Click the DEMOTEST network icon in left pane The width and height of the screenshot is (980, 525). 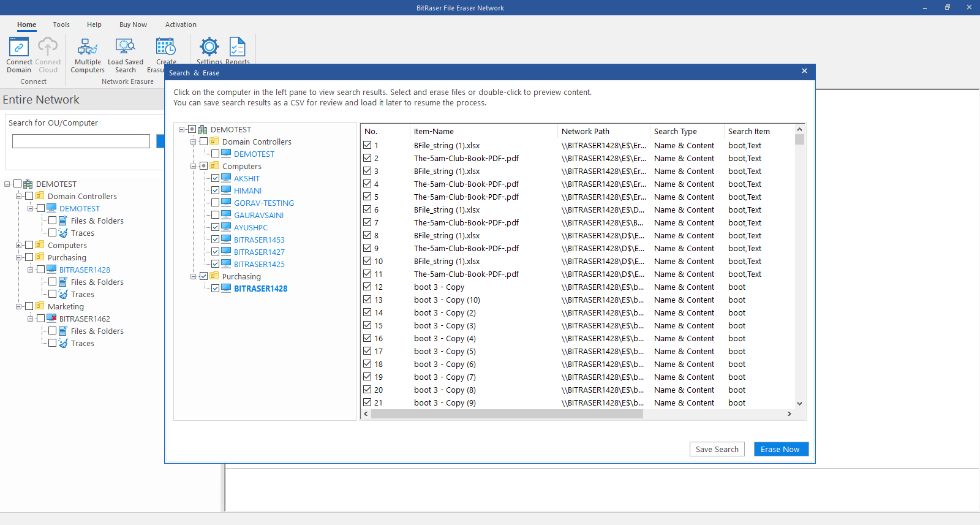click(x=28, y=184)
